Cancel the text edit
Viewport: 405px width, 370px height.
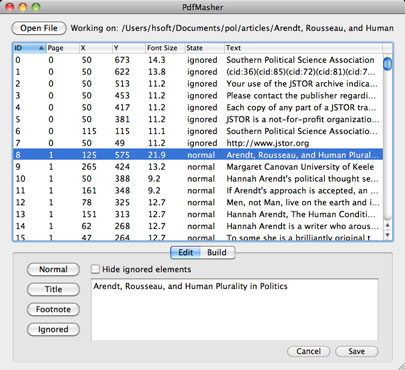[308, 351]
